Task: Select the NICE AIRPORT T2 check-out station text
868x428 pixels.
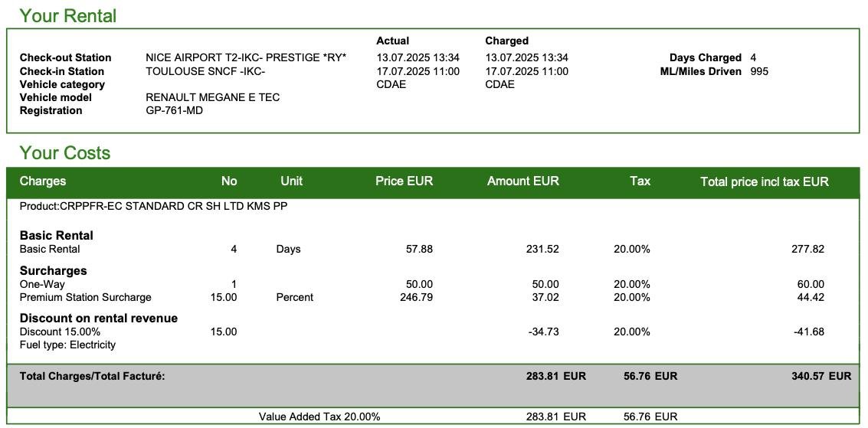Action: 246,57
